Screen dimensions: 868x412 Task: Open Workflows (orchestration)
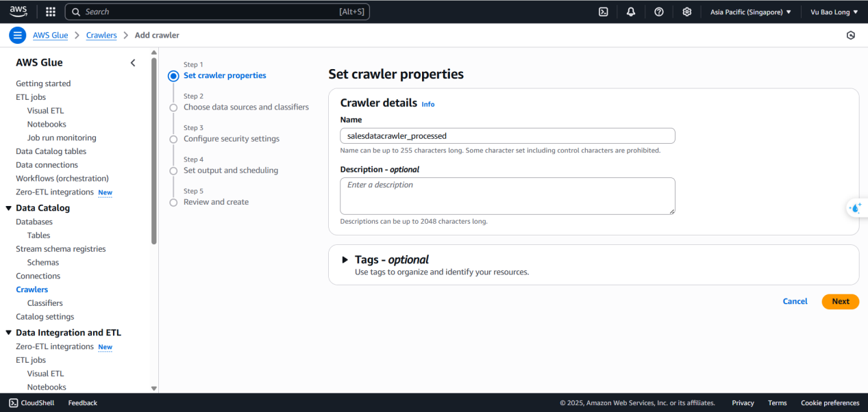[62, 179]
